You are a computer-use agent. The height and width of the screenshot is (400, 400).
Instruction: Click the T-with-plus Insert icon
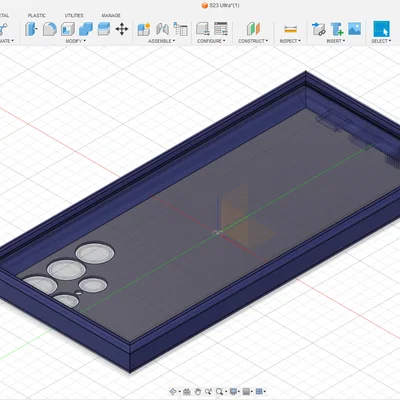[x=337, y=29]
